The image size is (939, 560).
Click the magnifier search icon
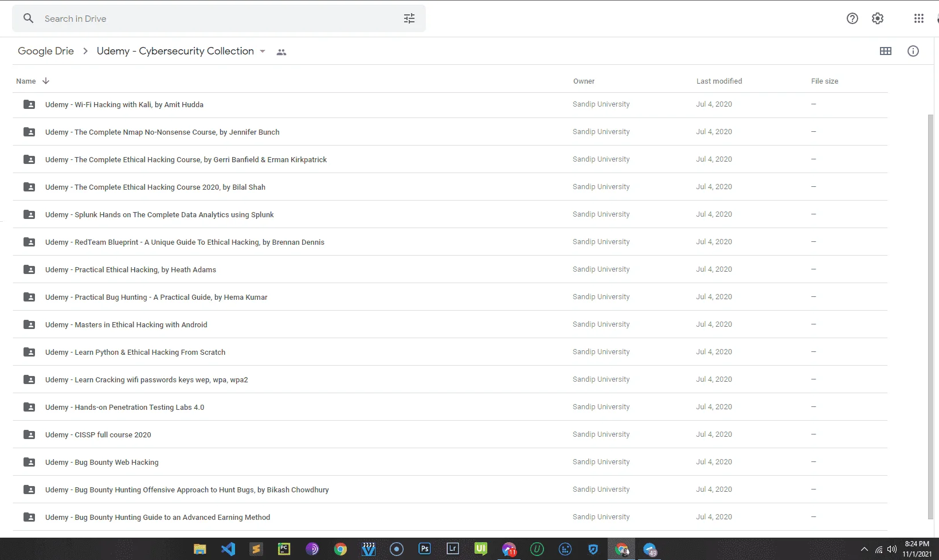[28, 18]
